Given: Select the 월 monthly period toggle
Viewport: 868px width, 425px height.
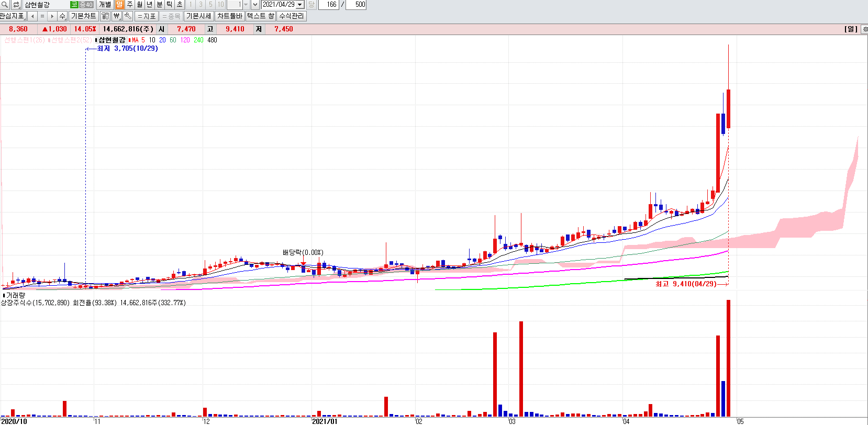Looking at the screenshot, I should (x=140, y=4).
